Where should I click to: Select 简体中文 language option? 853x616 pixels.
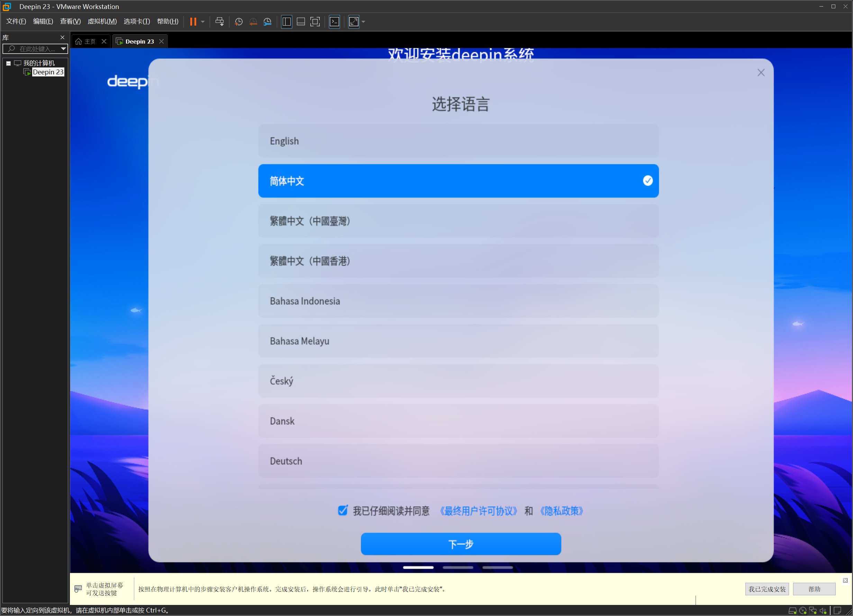point(458,181)
